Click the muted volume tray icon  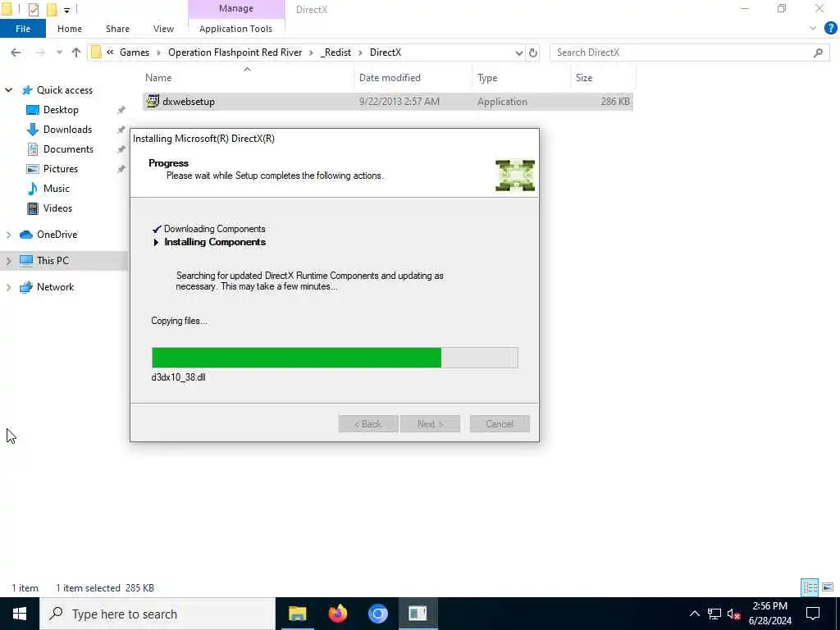tap(733, 614)
